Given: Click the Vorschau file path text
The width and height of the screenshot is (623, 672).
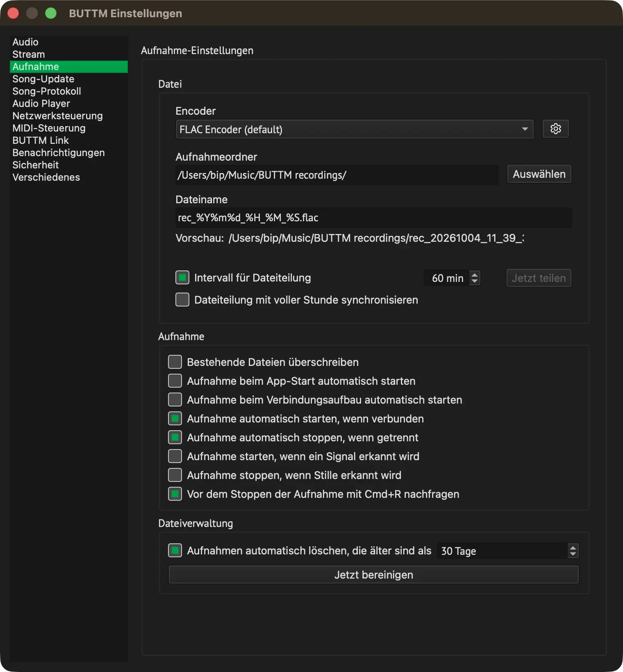Looking at the screenshot, I should tap(376, 238).
